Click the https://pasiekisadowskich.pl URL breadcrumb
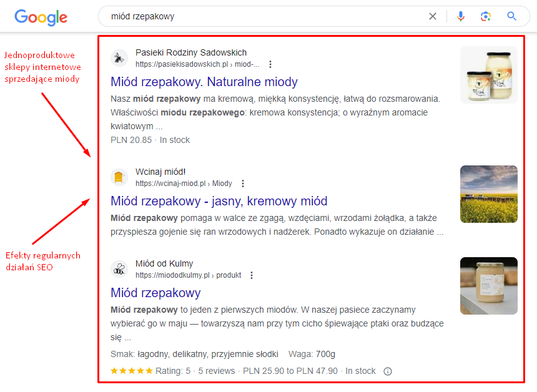The height and width of the screenshot is (392, 537). coord(197,64)
